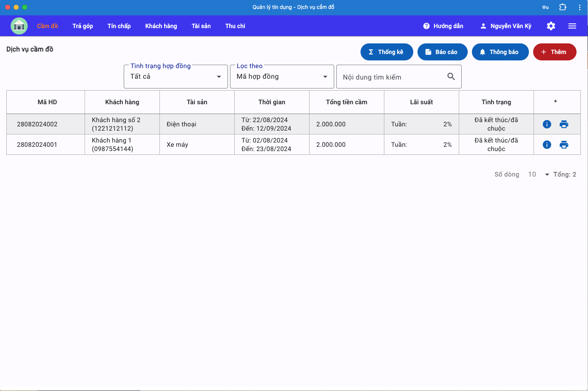Click the Thêm button

555,52
